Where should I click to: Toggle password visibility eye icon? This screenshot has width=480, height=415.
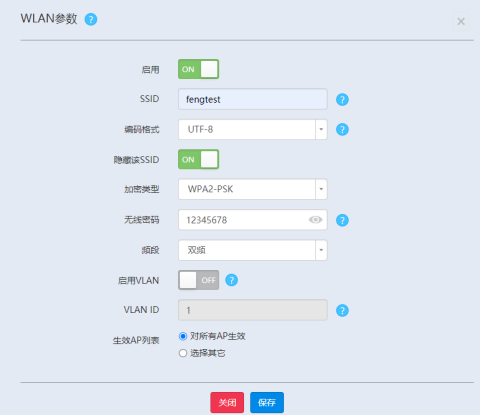point(315,220)
